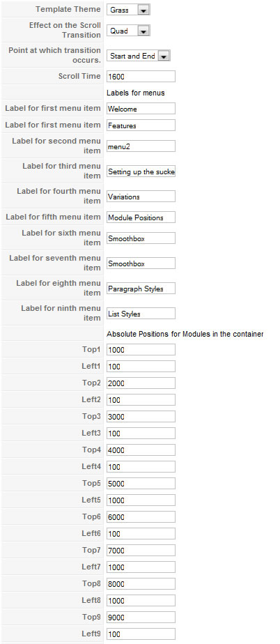Open the Template Theme dropdown

[x=128, y=10]
